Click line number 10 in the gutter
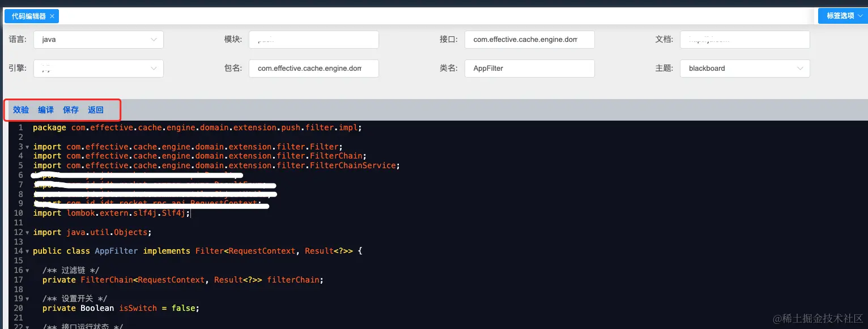The height and width of the screenshot is (329, 868). point(19,213)
